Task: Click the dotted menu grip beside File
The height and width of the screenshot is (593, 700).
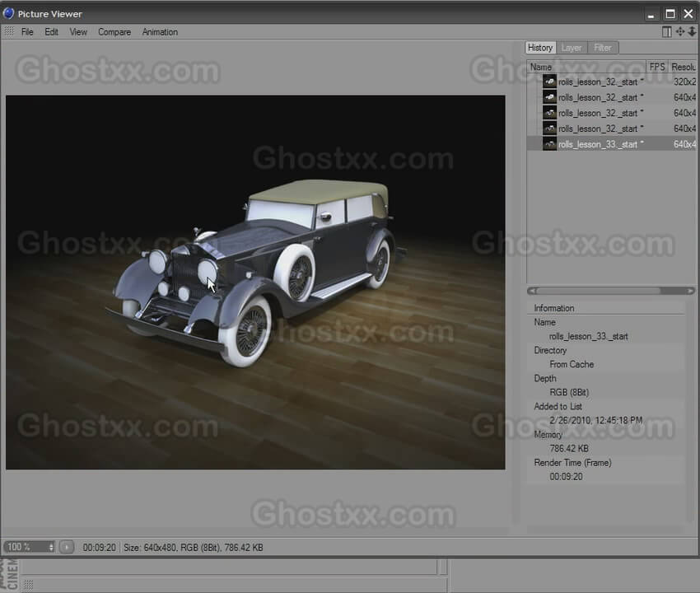Action: pyautogui.click(x=9, y=31)
